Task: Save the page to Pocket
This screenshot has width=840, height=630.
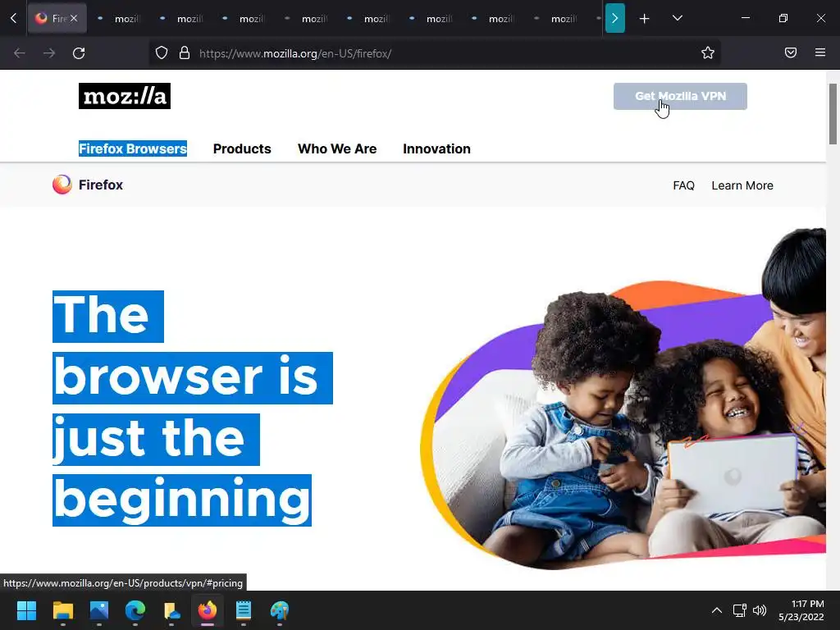Action: click(x=790, y=52)
